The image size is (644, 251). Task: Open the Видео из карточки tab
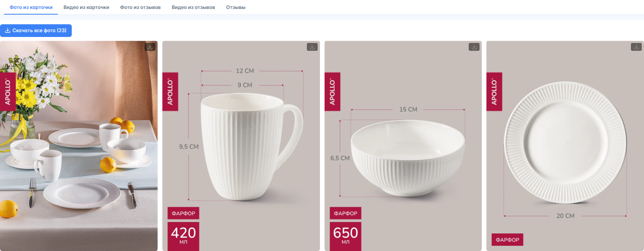86,7
